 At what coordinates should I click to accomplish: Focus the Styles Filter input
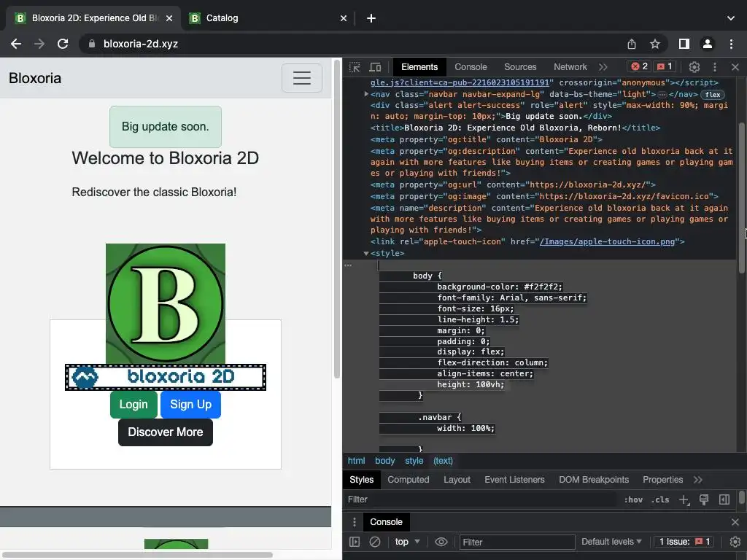(x=481, y=499)
